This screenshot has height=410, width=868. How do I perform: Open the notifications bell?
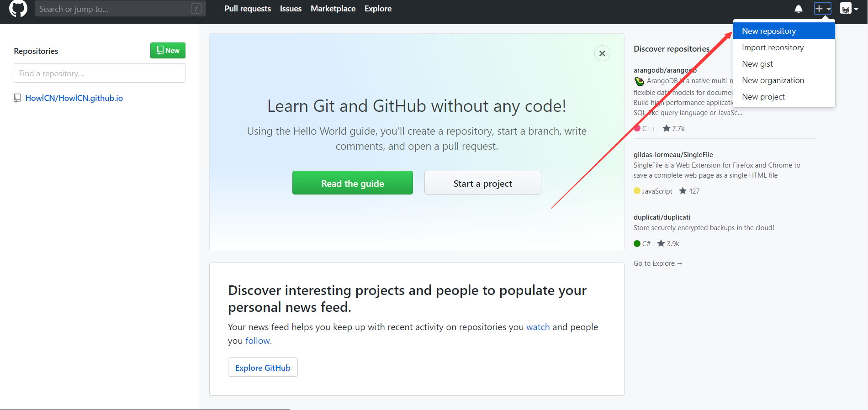coord(799,9)
